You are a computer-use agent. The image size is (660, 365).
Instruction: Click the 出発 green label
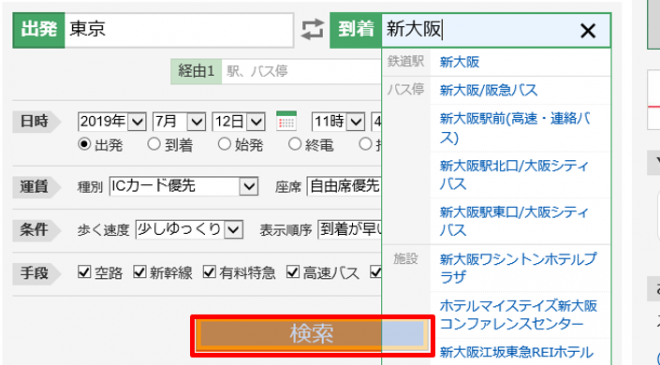point(39,30)
